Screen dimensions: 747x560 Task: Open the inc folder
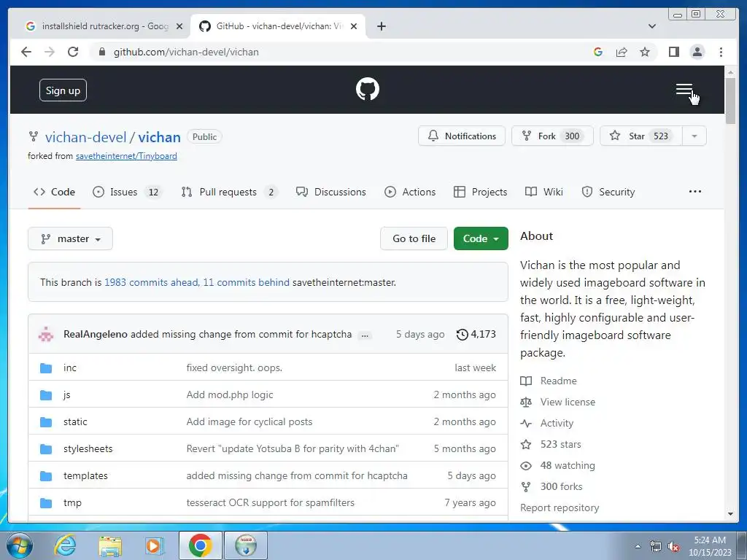[69, 367]
